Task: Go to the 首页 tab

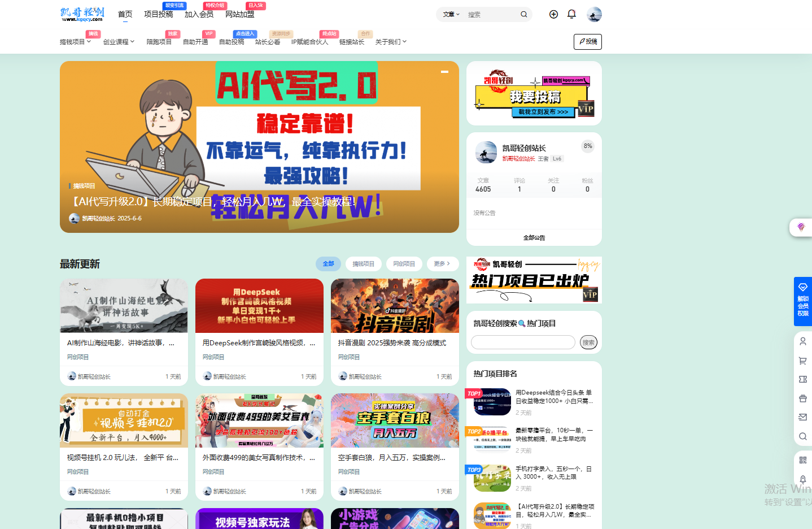Action: point(125,14)
